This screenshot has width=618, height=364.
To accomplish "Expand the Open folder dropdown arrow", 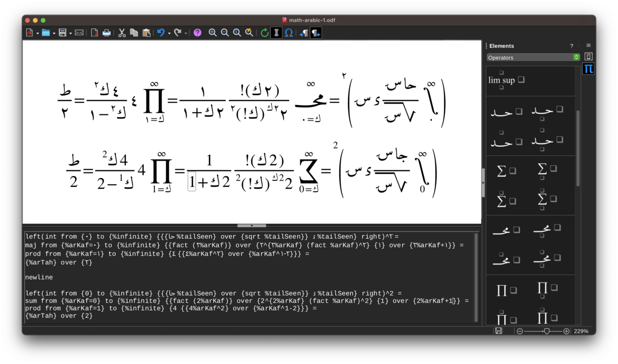I will click(x=54, y=33).
